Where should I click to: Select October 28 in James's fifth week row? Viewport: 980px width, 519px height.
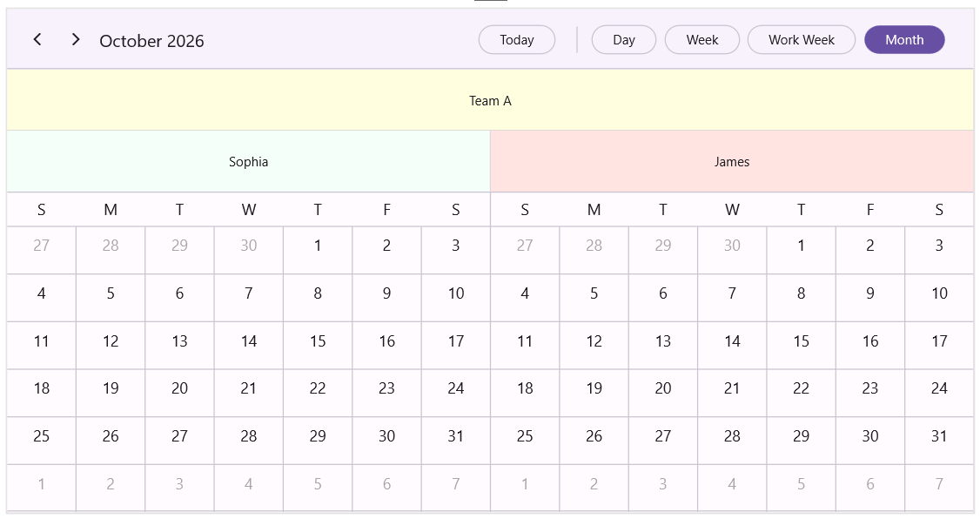click(732, 441)
